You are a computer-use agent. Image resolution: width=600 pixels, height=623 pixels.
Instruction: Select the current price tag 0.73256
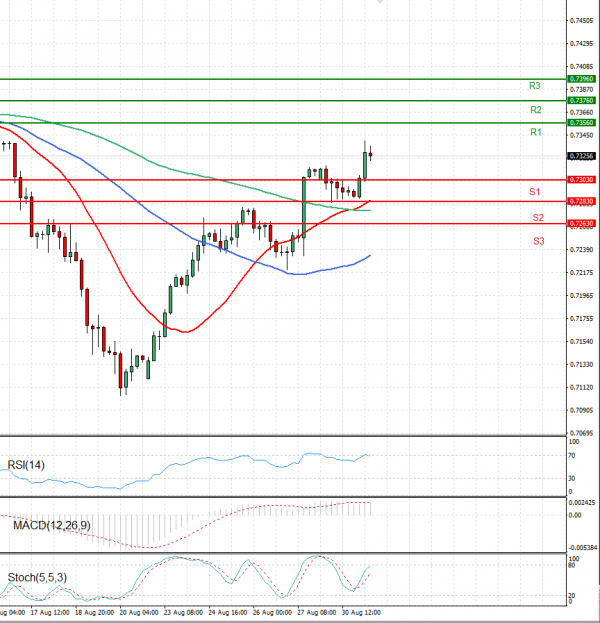point(581,156)
